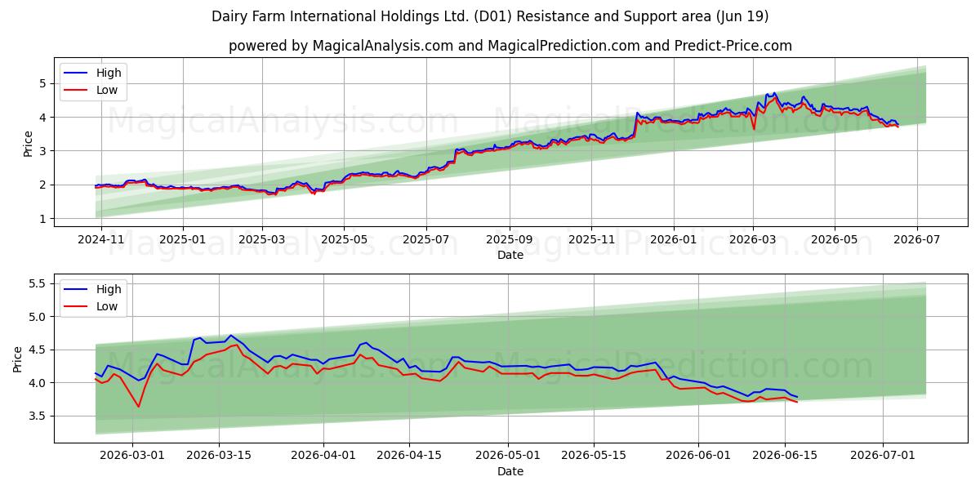The width and height of the screenshot is (980, 490).
Task: Click the '2025-07' x-axis label
Action: [x=425, y=240]
